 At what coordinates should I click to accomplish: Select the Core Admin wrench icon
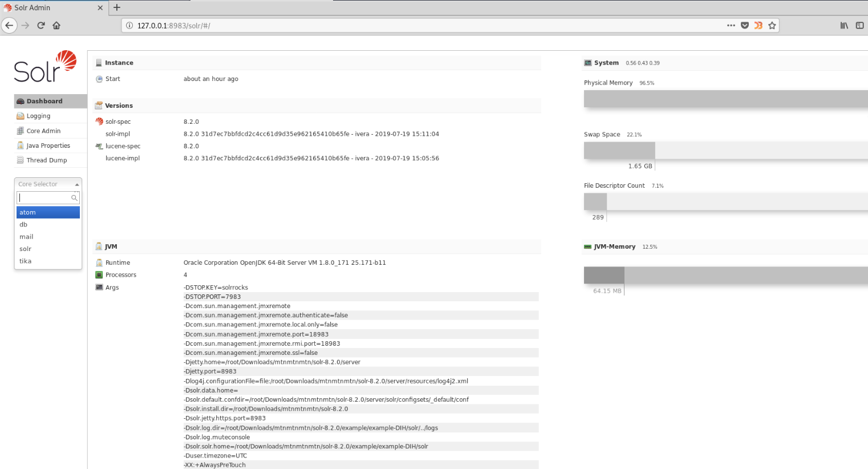(21, 131)
